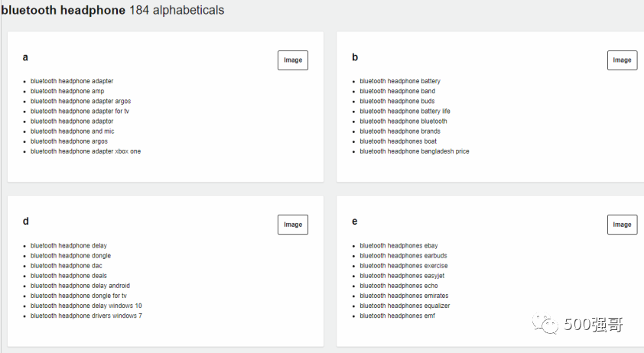The image size is (644, 353).
Task: Select 'bluetooth headphone bangladesh price' keyword
Action: pos(415,151)
